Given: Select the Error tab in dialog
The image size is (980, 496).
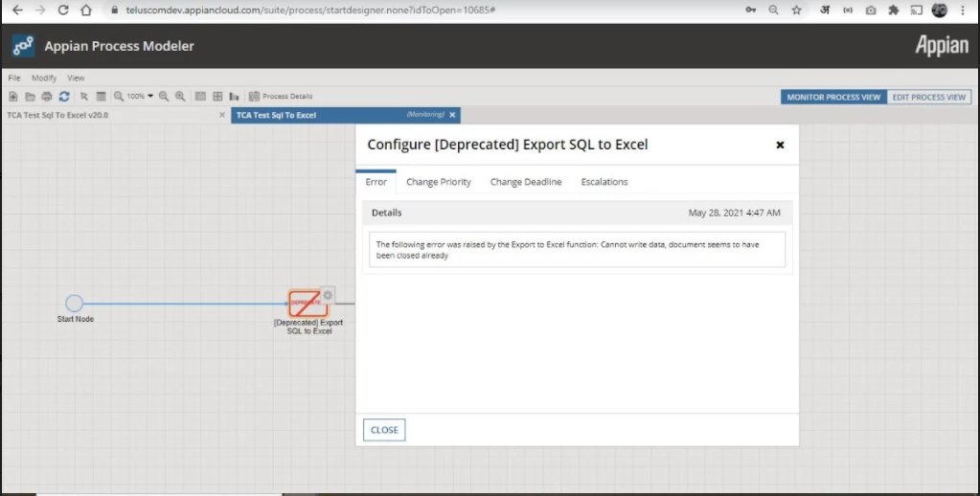Looking at the screenshot, I should [376, 182].
